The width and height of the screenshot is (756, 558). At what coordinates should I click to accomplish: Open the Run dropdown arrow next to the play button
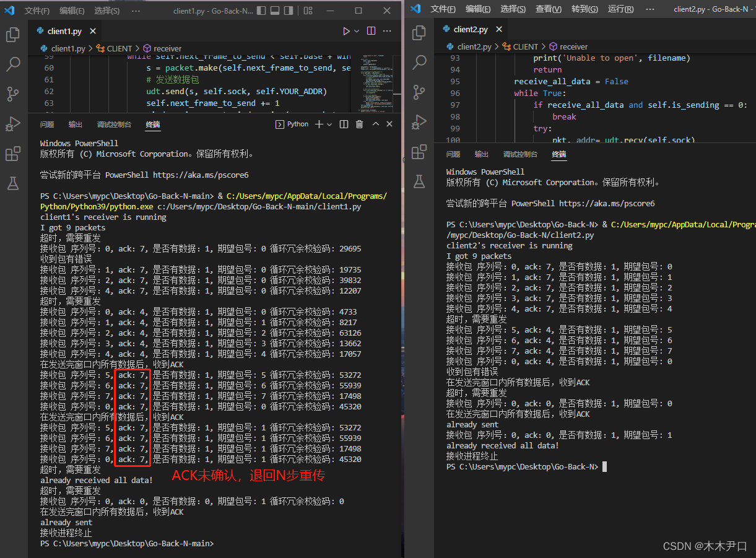click(x=356, y=31)
